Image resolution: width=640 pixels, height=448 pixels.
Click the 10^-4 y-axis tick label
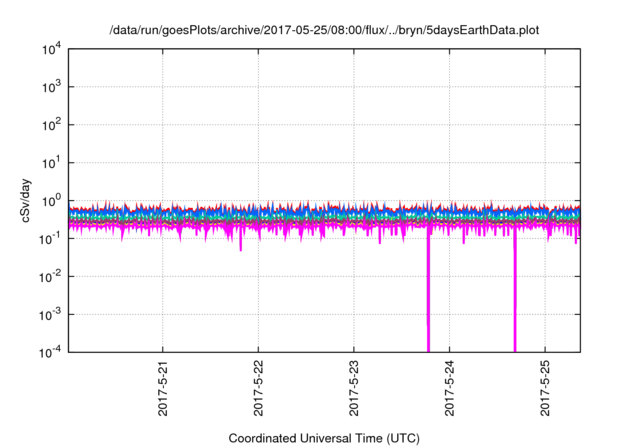[x=51, y=352]
